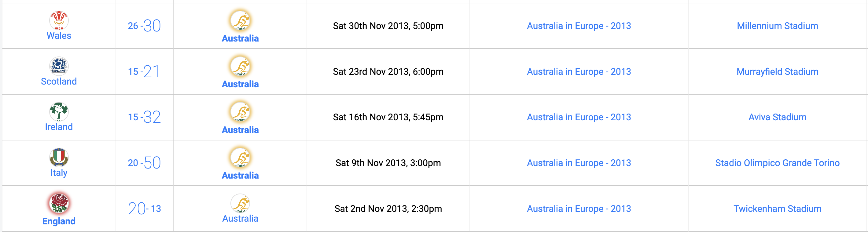Click Australia wallaby logo in Ireland row
Viewport: 868px width, 232px height.
click(x=240, y=112)
